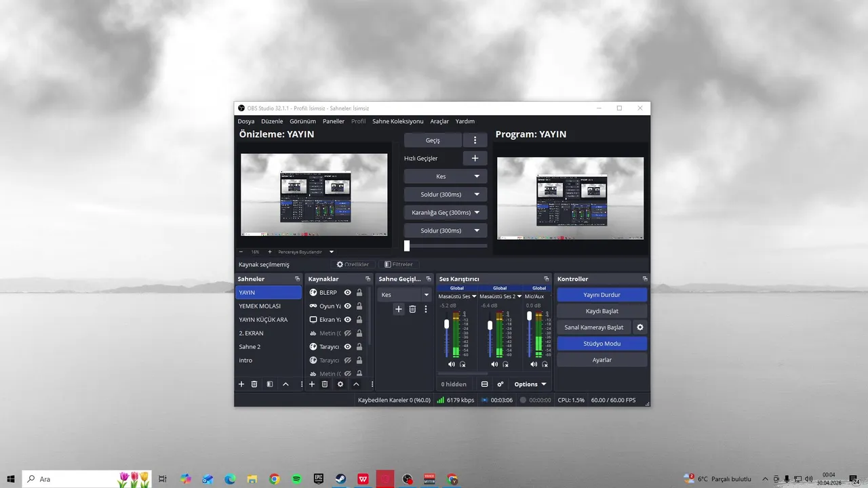
Task: Open the Düzenle menu
Action: 272,121
